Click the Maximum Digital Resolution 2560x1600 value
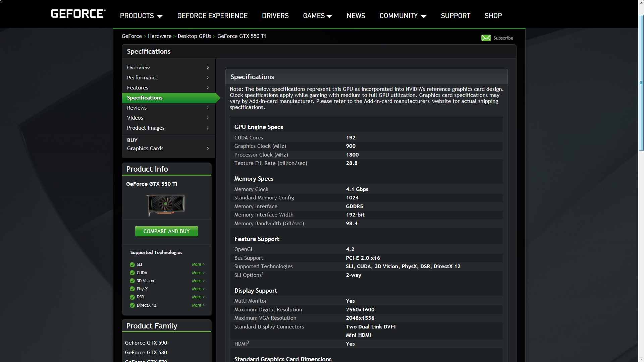644x362 pixels. pyautogui.click(x=360, y=310)
